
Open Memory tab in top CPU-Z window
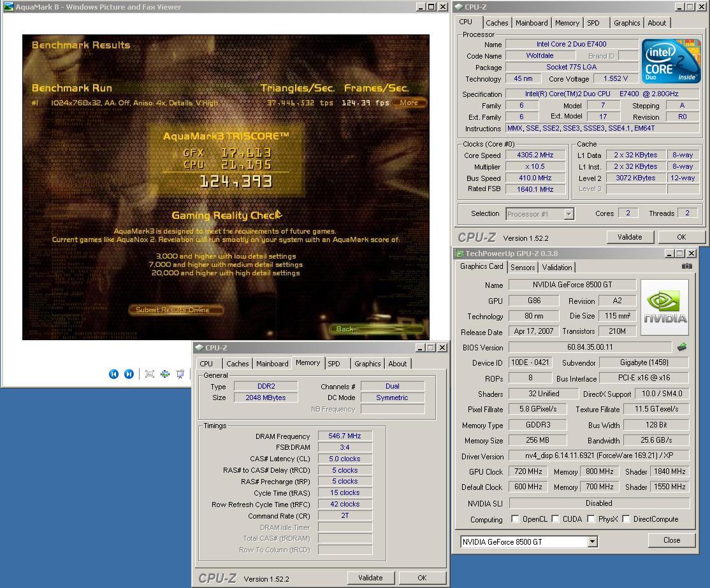(567, 23)
